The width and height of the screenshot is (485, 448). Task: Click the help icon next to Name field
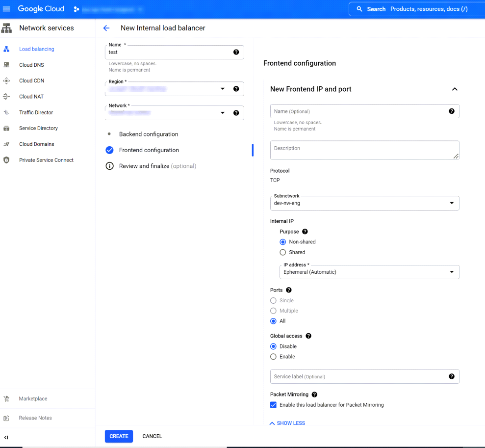click(236, 52)
